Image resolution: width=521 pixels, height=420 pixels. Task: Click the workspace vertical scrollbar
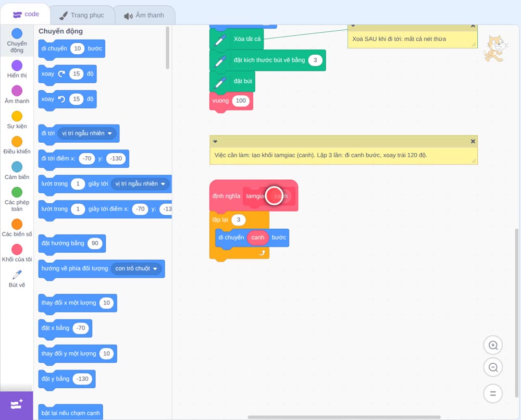click(x=517, y=313)
